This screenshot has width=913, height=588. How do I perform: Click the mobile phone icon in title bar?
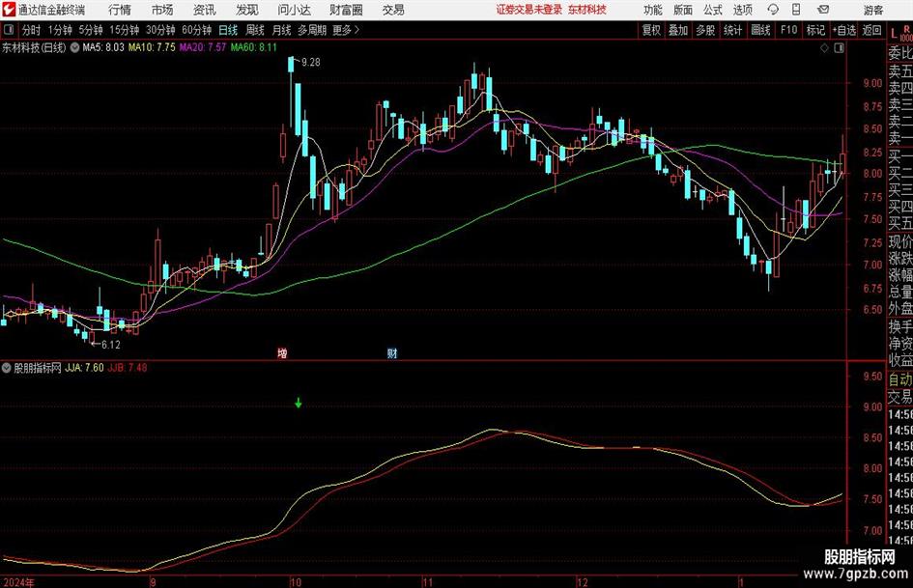click(796, 10)
